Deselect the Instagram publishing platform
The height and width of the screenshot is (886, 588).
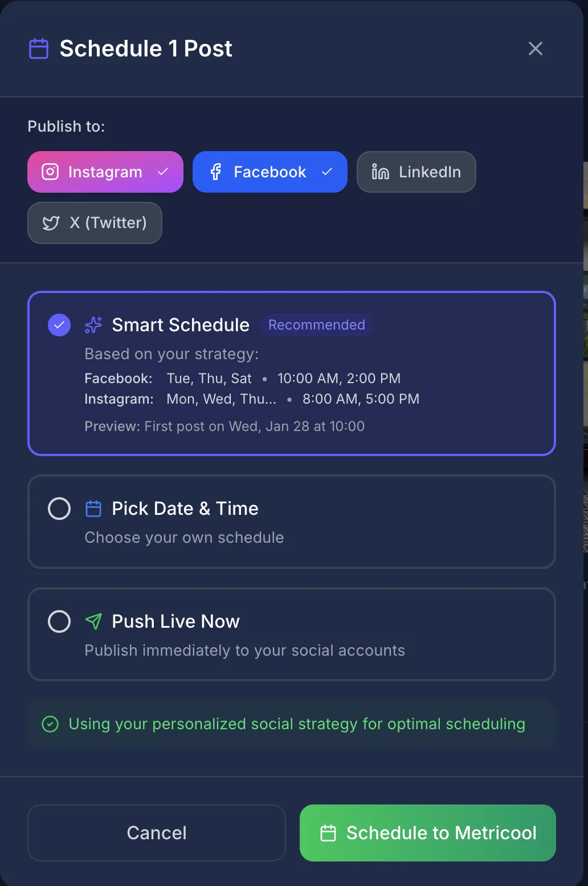[x=105, y=172]
